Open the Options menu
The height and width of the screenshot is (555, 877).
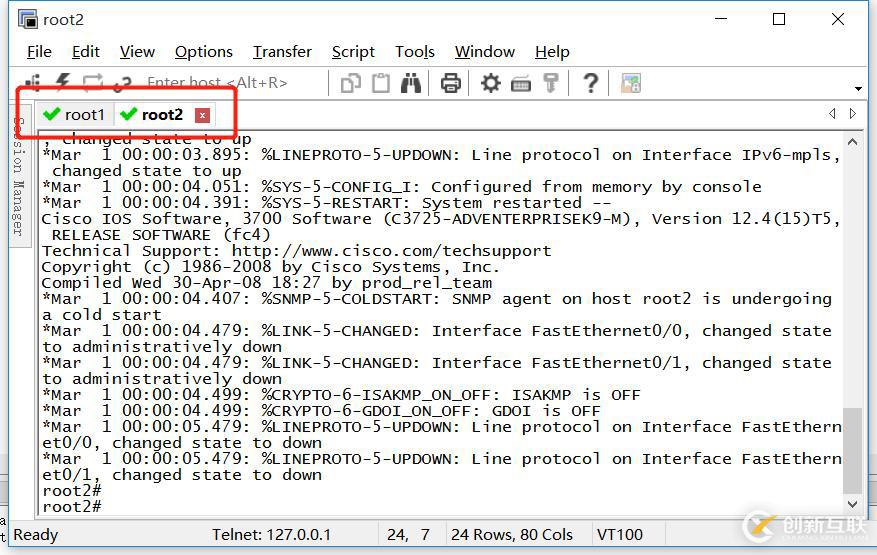pyautogui.click(x=204, y=51)
